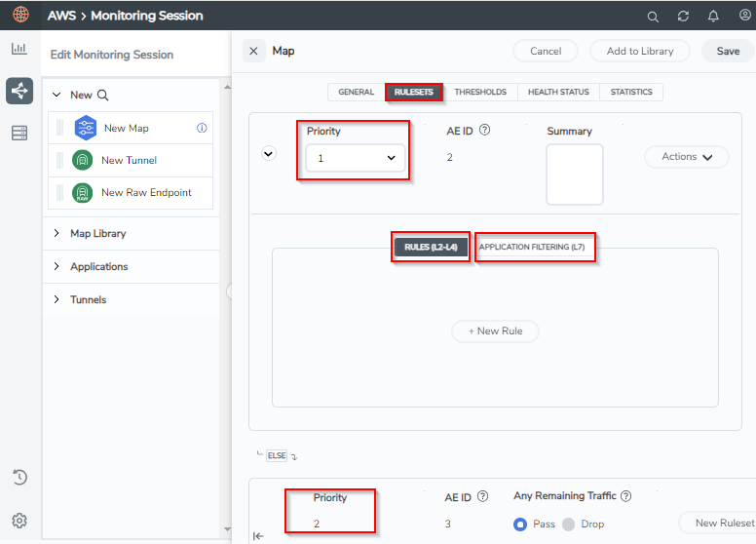Open the Actions dropdown

click(x=687, y=157)
